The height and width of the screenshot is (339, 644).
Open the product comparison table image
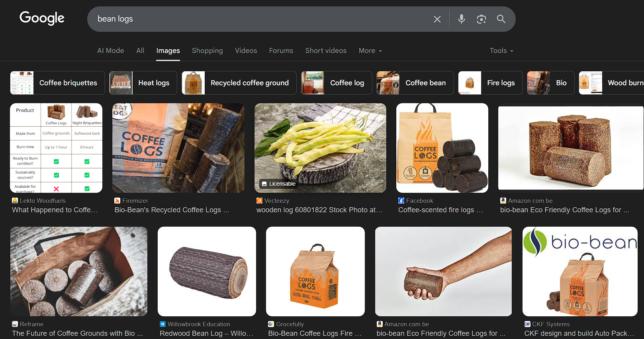[56, 148]
